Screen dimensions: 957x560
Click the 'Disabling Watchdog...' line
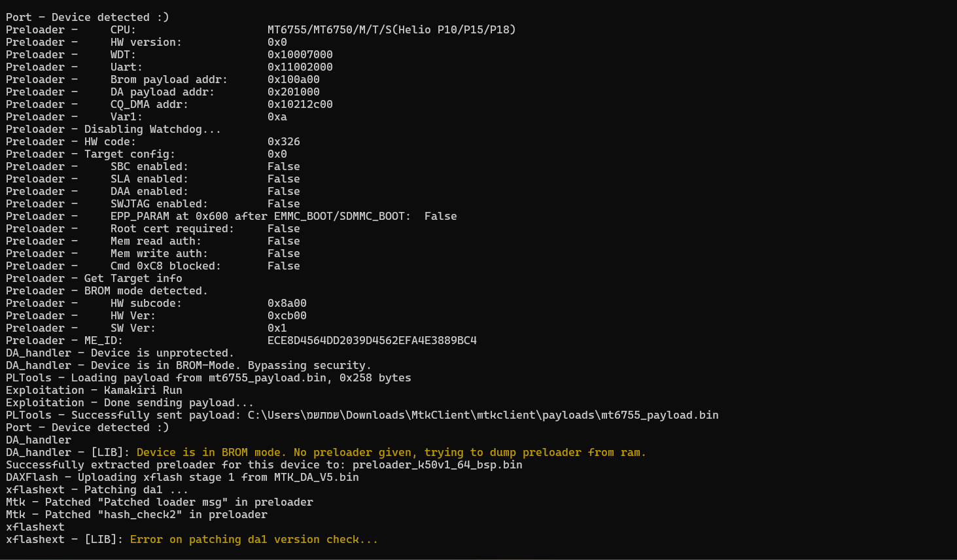(x=113, y=129)
